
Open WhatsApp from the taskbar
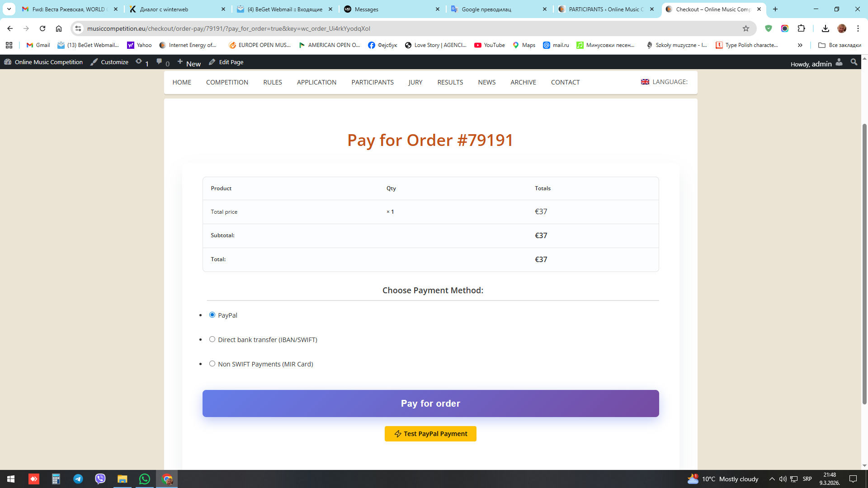(144, 479)
